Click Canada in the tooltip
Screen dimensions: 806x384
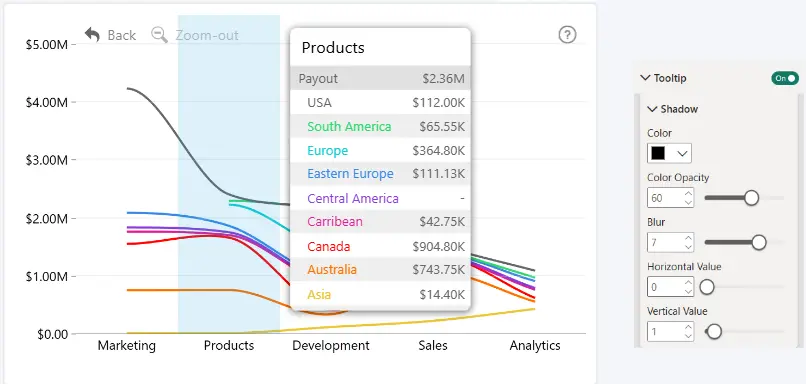point(328,246)
